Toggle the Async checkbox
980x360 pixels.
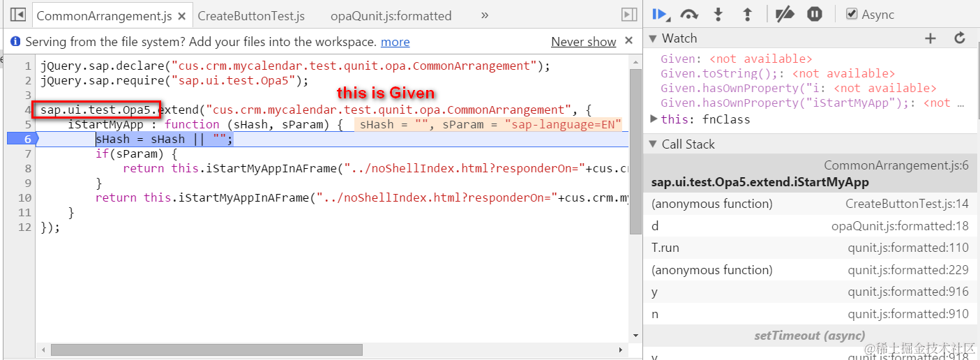tap(852, 14)
